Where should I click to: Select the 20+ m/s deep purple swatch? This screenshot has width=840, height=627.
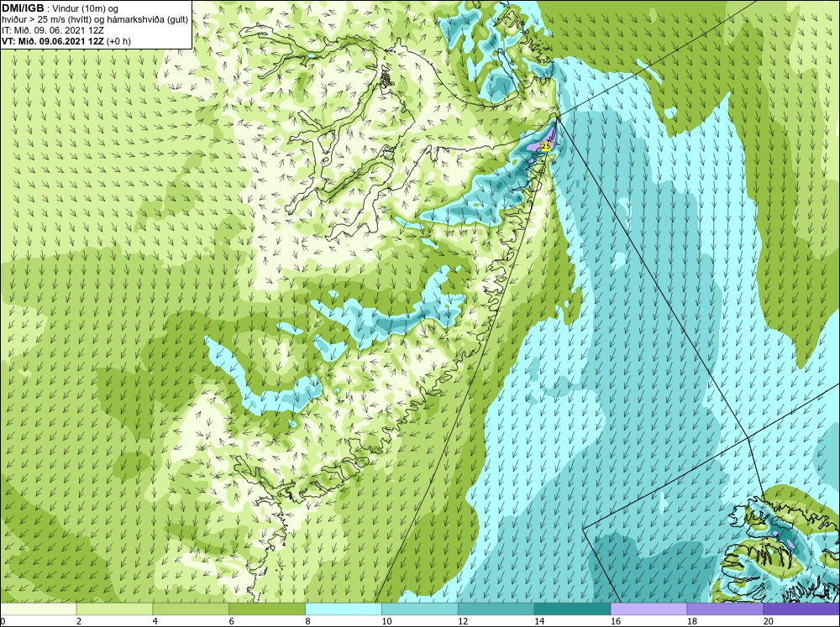801,609
